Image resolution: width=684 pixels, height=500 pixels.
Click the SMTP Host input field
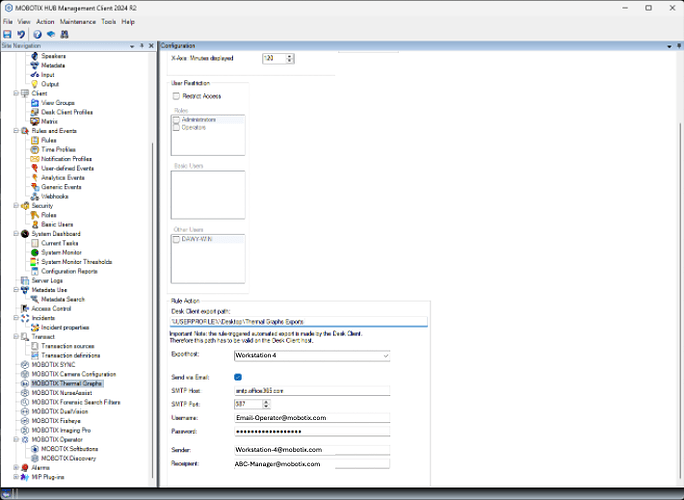click(x=312, y=390)
